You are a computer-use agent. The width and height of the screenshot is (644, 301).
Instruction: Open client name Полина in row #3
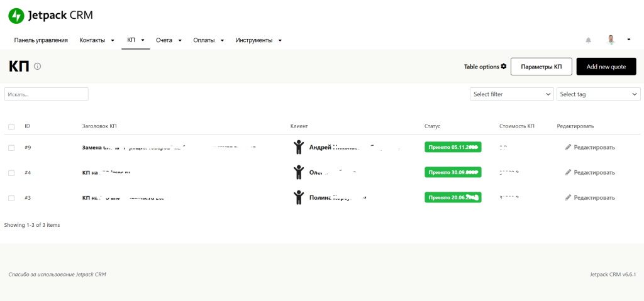[x=338, y=197]
